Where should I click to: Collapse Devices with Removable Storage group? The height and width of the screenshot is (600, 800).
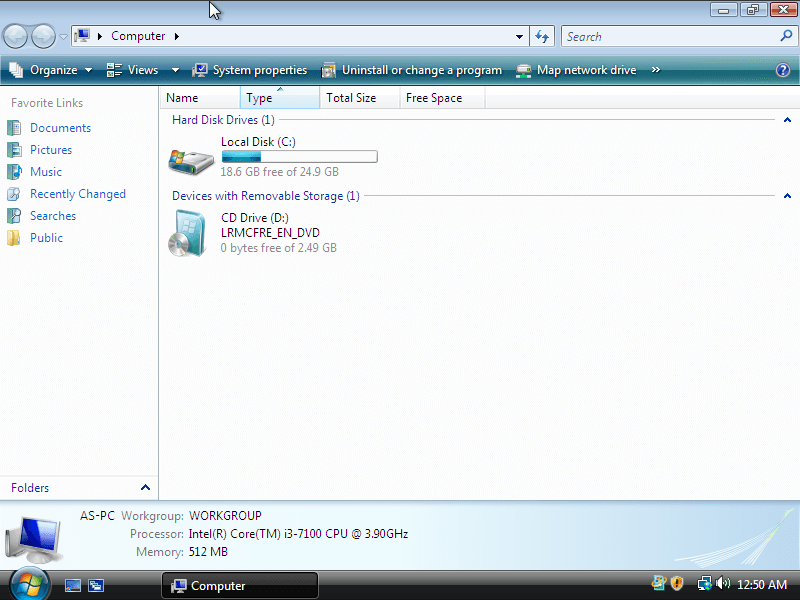(x=787, y=196)
